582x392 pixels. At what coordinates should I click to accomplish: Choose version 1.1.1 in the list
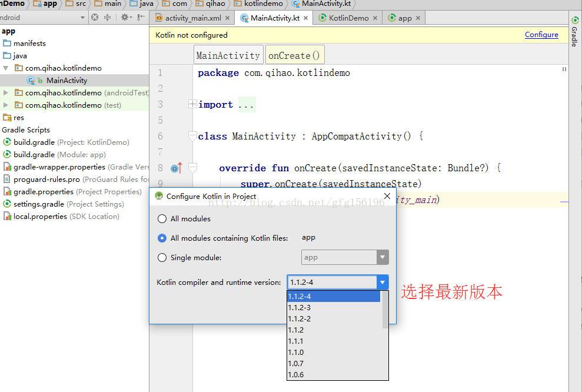[x=334, y=341]
